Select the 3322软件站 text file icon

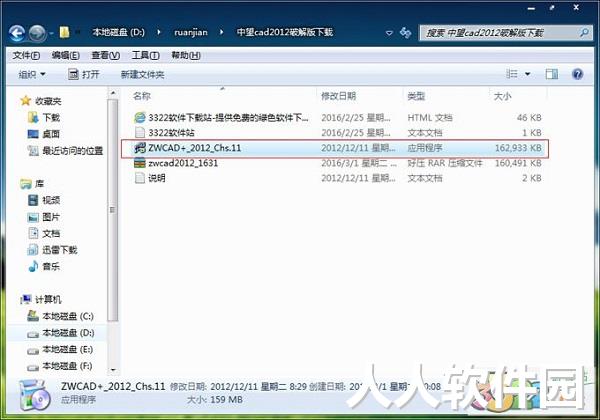[x=140, y=132]
